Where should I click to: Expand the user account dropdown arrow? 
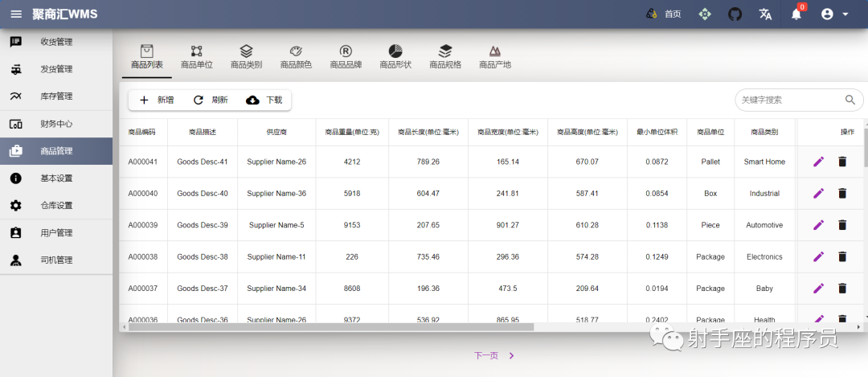(x=845, y=14)
